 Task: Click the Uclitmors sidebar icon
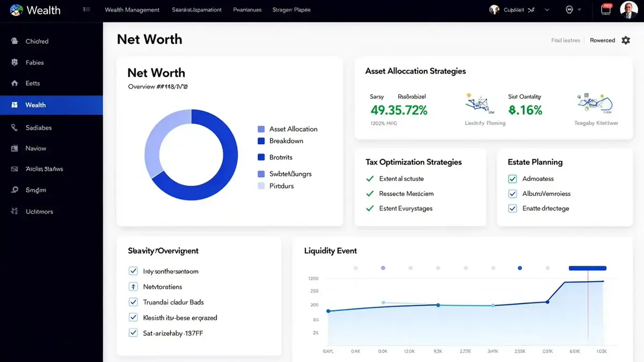click(x=14, y=211)
